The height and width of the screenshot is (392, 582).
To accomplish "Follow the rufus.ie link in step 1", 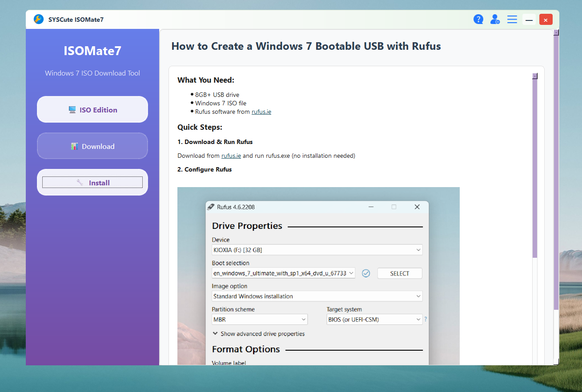I will (x=231, y=156).
